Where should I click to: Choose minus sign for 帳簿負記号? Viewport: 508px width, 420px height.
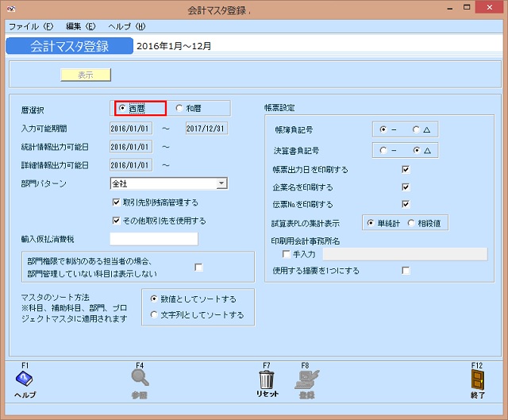pos(383,129)
